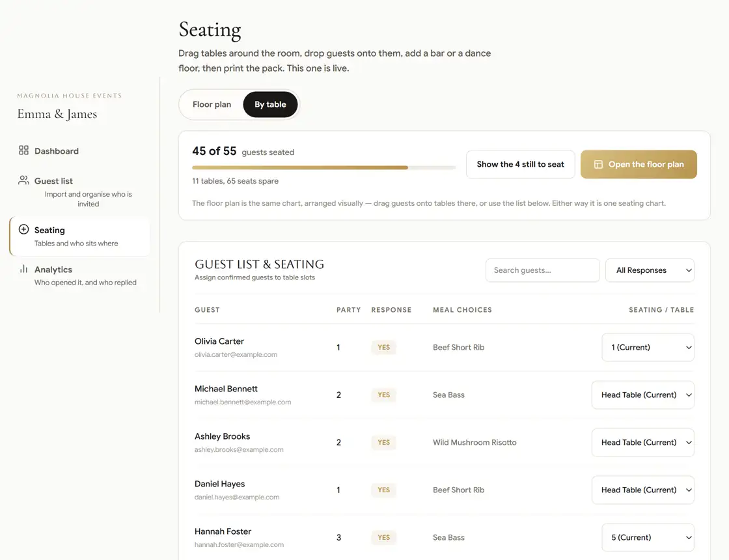Click the PARTY column header
Image resolution: width=729 pixels, height=560 pixels.
pos(348,310)
